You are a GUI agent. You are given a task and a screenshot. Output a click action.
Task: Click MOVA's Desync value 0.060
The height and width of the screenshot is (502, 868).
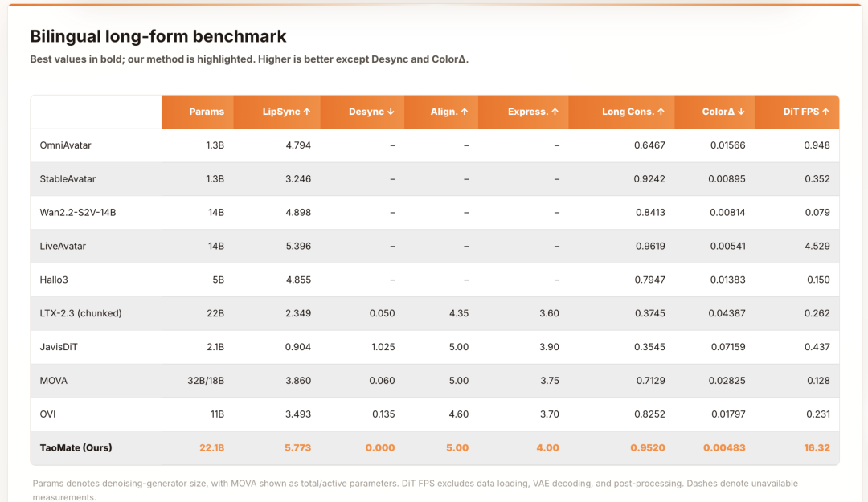pos(382,381)
